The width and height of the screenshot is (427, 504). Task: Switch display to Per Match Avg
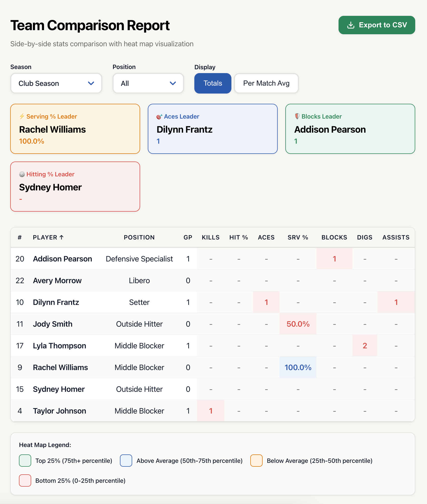point(266,83)
